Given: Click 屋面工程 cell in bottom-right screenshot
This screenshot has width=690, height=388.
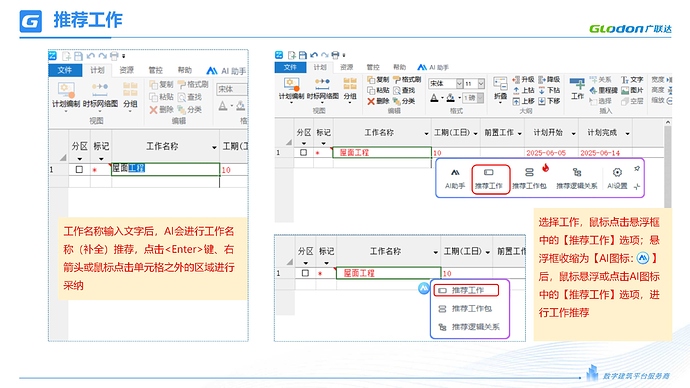Looking at the screenshot, I should [388, 273].
